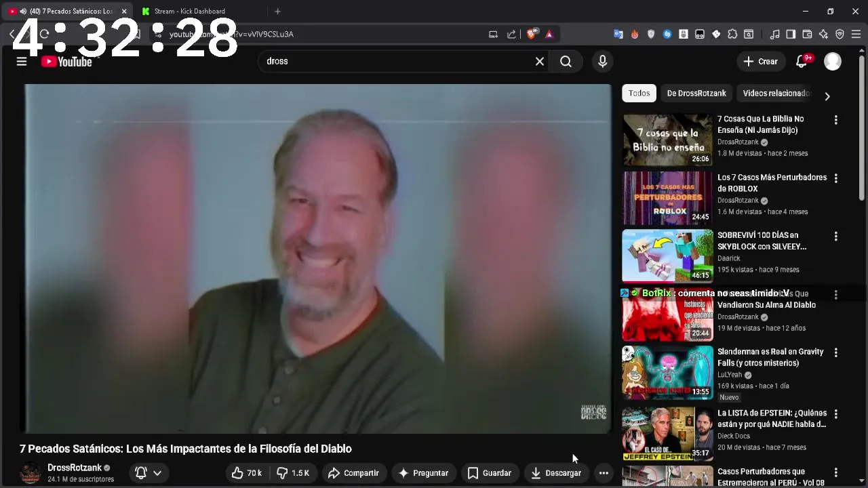
Task: Open the browser extensions puzzle icon
Action: pos(732,35)
